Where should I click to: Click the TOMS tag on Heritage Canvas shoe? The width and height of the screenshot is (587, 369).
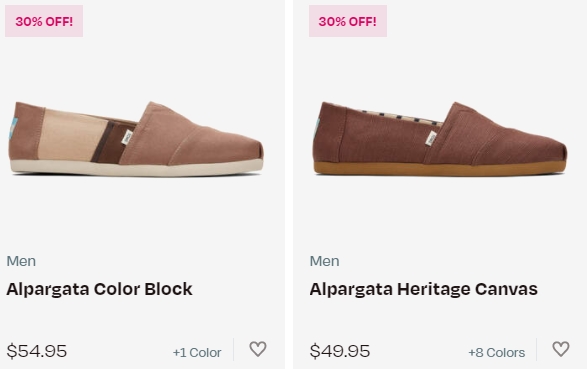[x=431, y=138]
